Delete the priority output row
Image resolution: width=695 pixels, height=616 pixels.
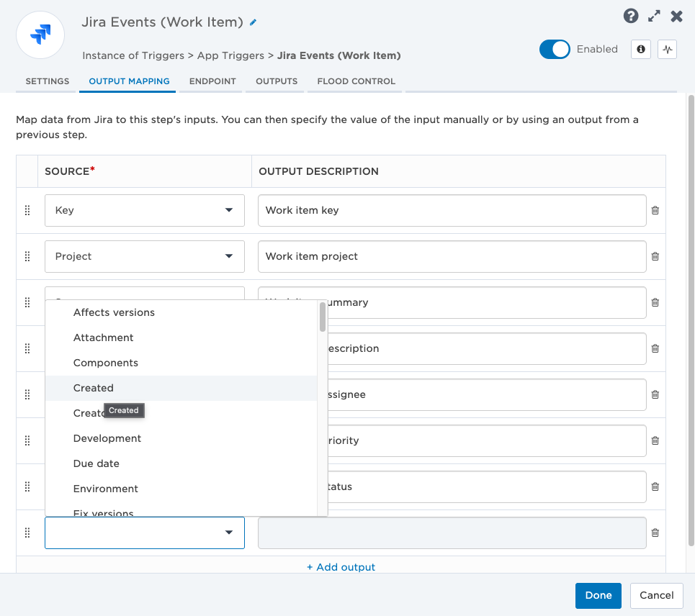[x=655, y=440]
